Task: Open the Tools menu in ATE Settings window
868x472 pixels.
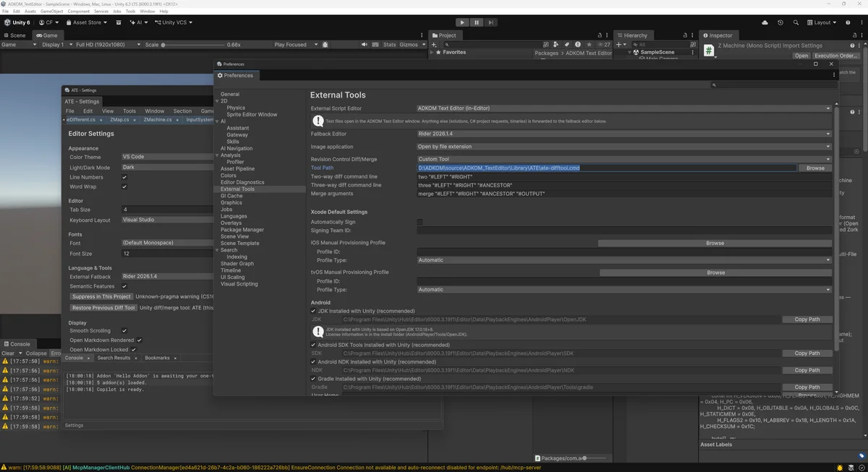Action: (129, 111)
